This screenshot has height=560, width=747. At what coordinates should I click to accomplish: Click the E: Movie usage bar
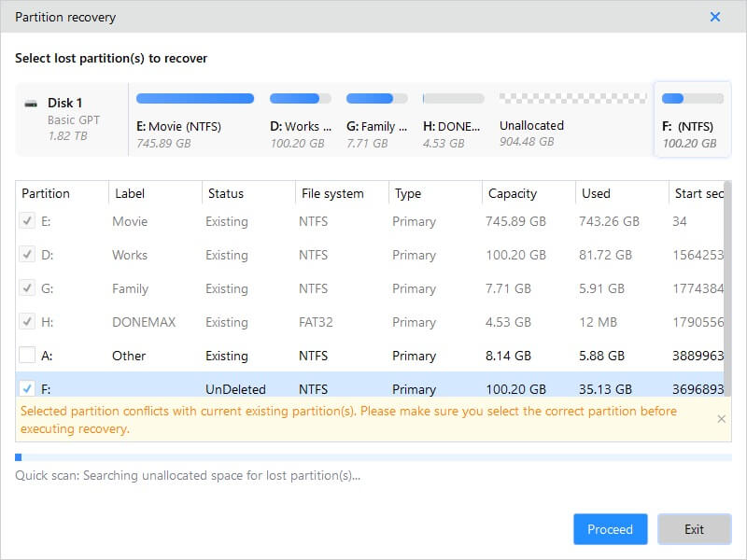(x=195, y=99)
